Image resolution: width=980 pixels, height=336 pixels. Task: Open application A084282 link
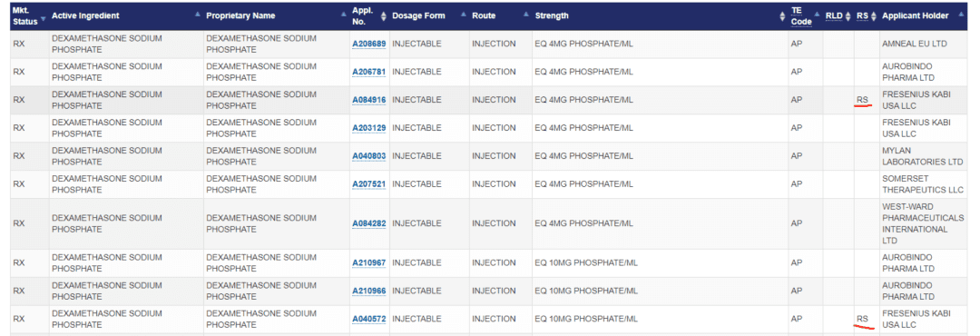point(368,223)
